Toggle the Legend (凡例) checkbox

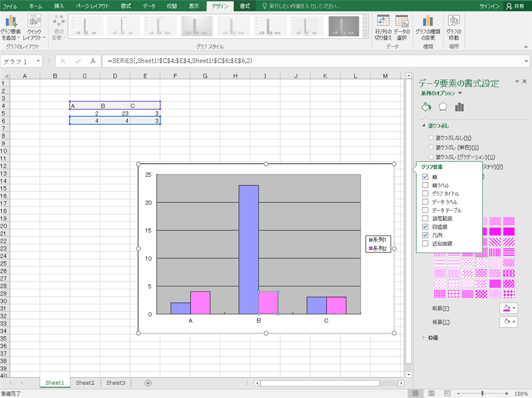(x=425, y=235)
